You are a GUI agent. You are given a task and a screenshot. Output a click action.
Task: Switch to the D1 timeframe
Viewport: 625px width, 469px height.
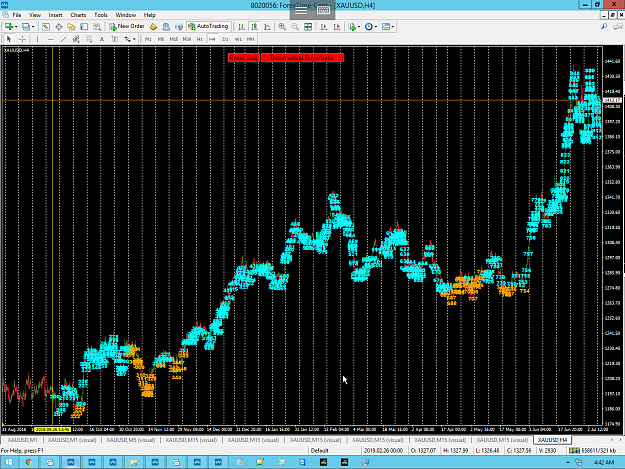pyautogui.click(x=225, y=39)
